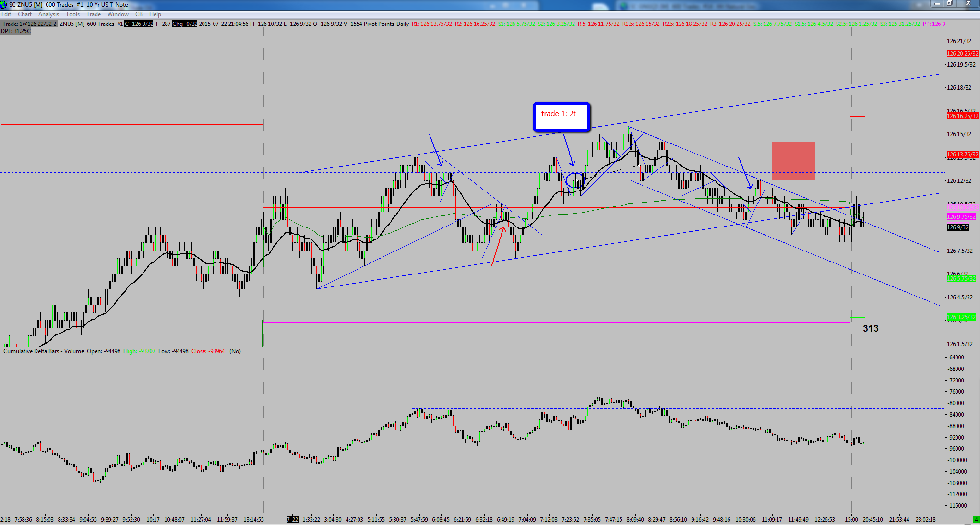Close the Sierra Chart window
The width and height of the screenshot is (980, 525).
click(968, 4)
